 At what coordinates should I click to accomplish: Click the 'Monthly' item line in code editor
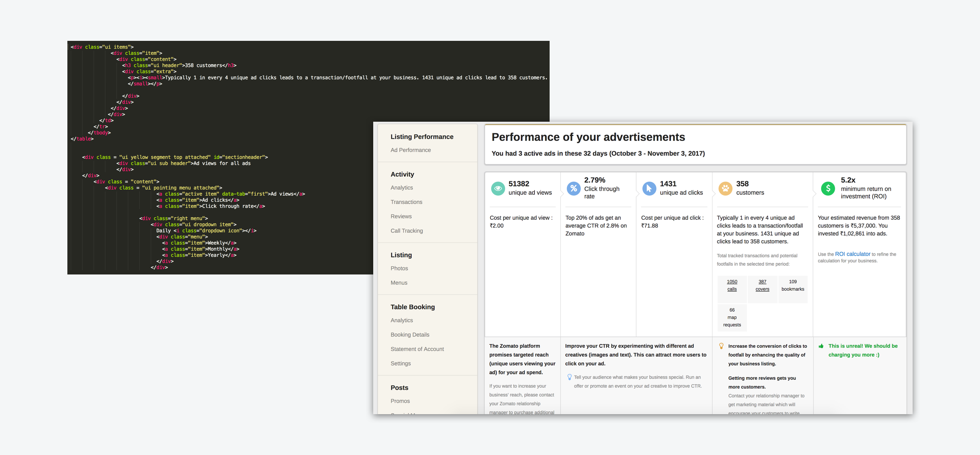pos(200,249)
